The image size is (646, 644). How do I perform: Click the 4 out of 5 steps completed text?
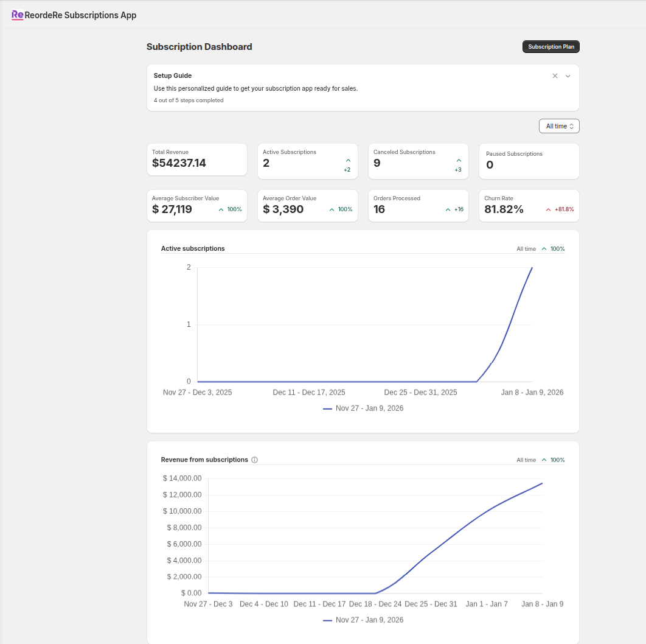pos(189,100)
